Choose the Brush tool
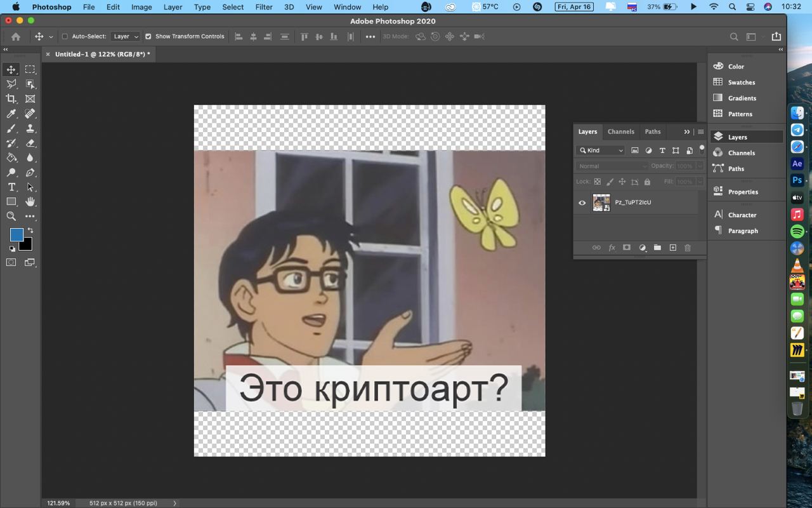Image resolution: width=812 pixels, height=508 pixels. tap(11, 128)
